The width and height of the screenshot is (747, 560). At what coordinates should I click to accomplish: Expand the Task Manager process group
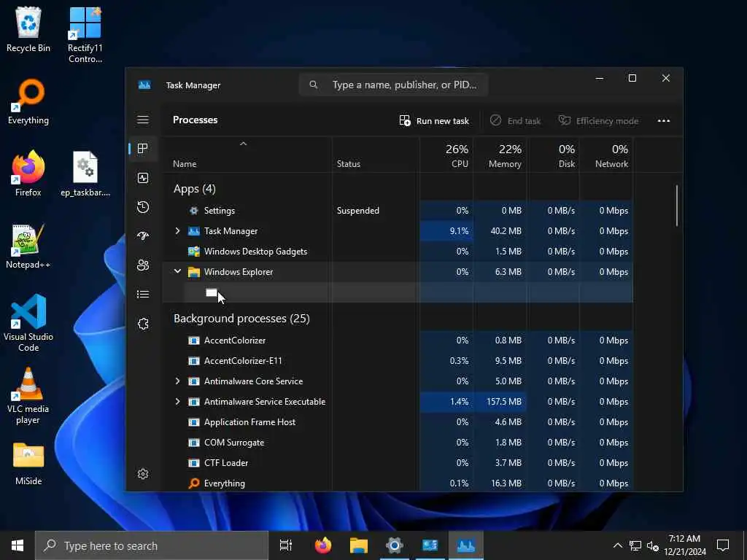pyautogui.click(x=177, y=231)
